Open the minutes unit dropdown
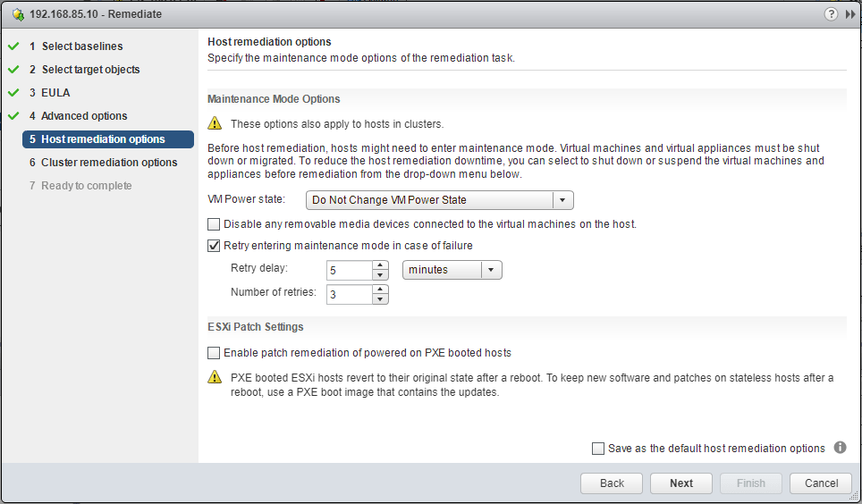The height and width of the screenshot is (504, 862). [x=452, y=270]
